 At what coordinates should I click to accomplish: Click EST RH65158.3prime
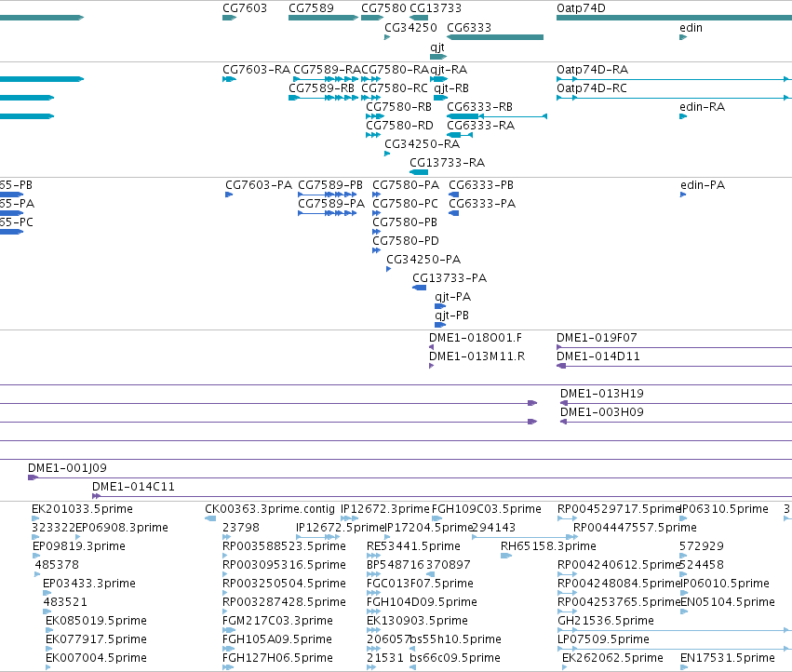(548, 546)
